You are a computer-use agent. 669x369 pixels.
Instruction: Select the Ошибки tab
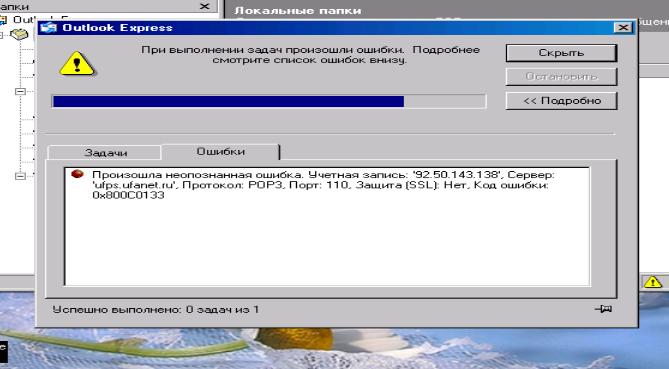click(x=220, y=152)
